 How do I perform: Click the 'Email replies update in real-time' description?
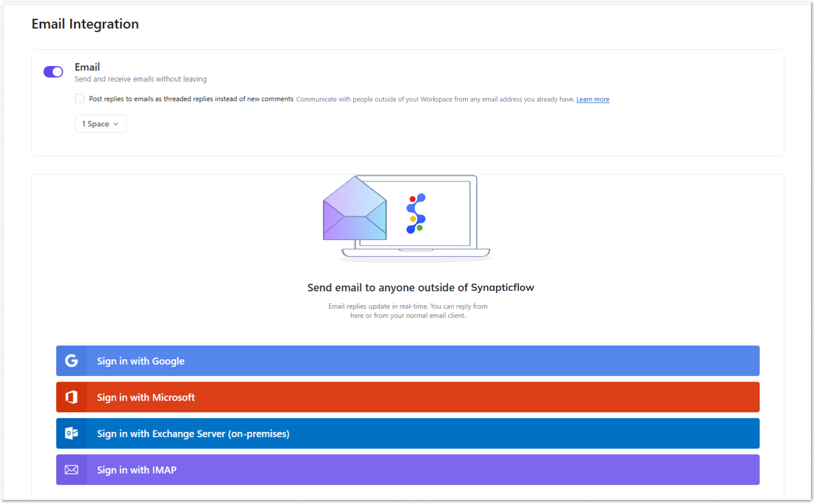pos(408,311)
